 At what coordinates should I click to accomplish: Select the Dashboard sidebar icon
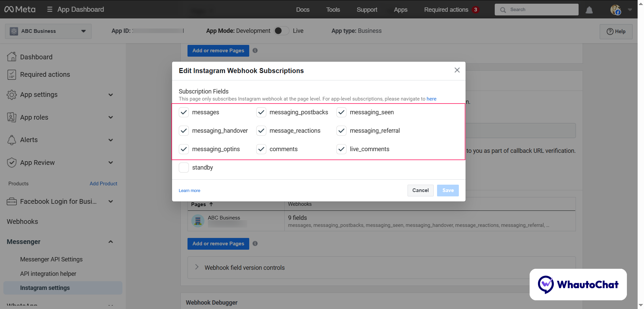pos(12,57)
